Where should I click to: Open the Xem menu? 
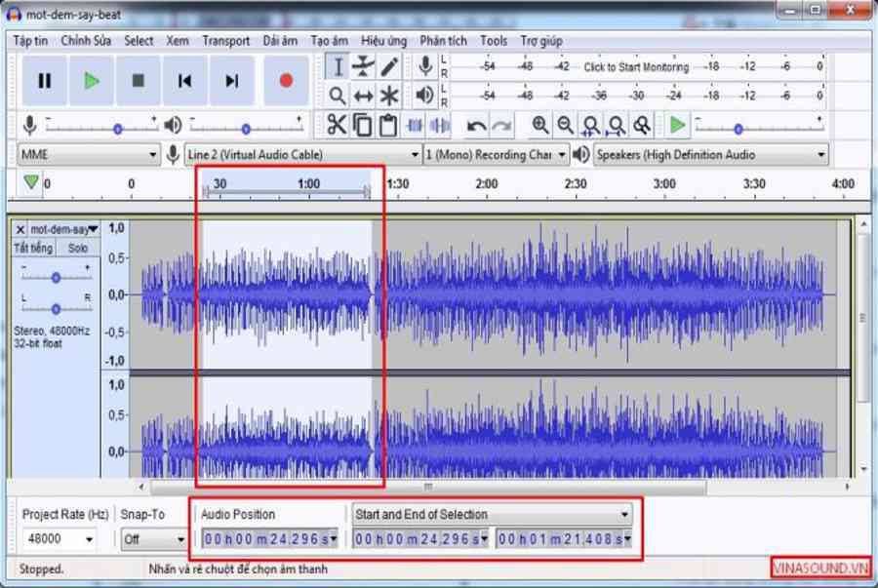(x=177, y=41)
